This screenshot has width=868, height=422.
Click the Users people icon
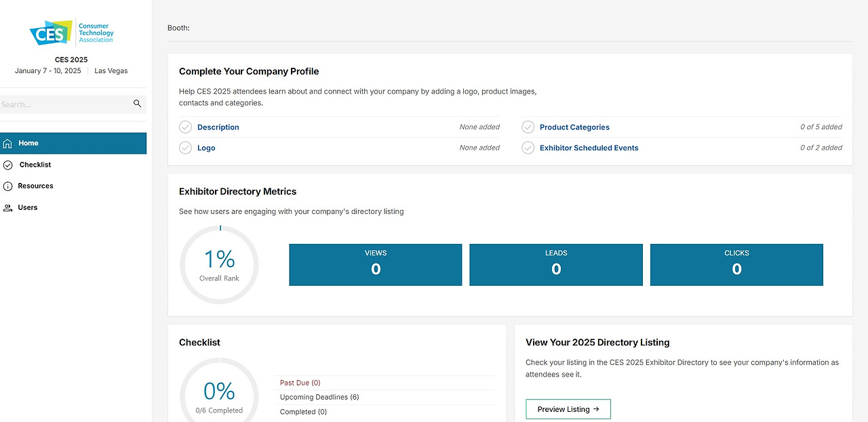[x=8, y=208]
